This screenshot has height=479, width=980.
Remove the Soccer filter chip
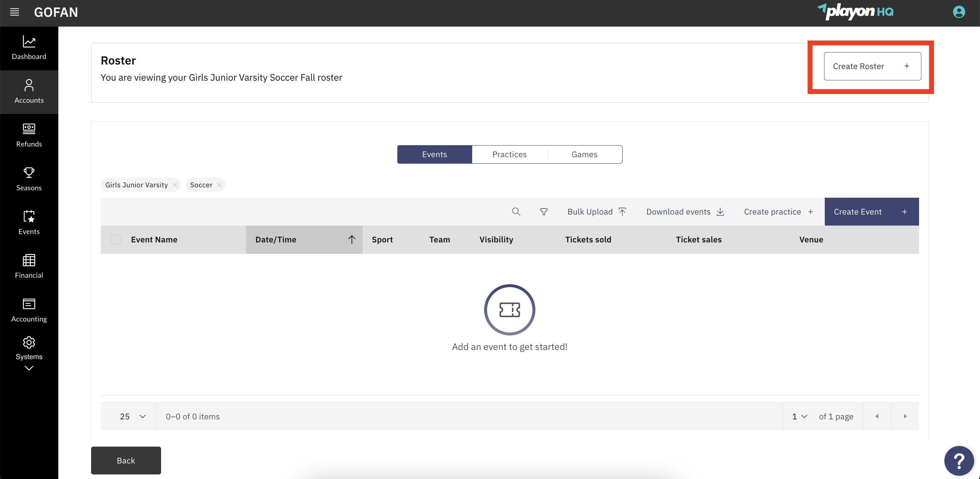219,184
